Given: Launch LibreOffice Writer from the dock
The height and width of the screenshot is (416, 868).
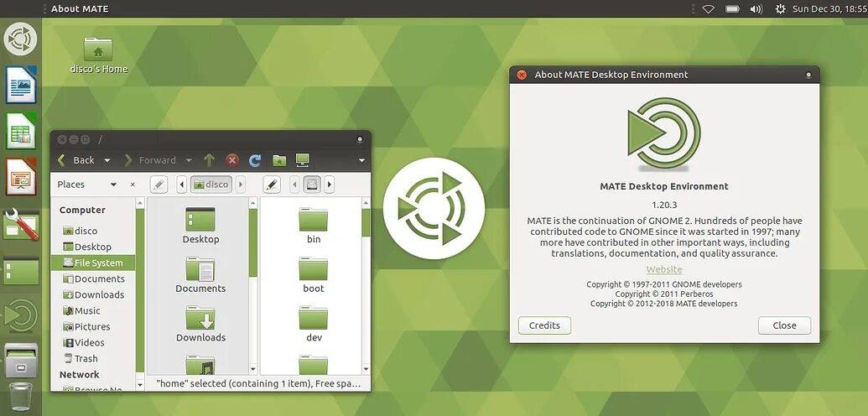Looking at the screenshot, I should [x=21, y=84].
